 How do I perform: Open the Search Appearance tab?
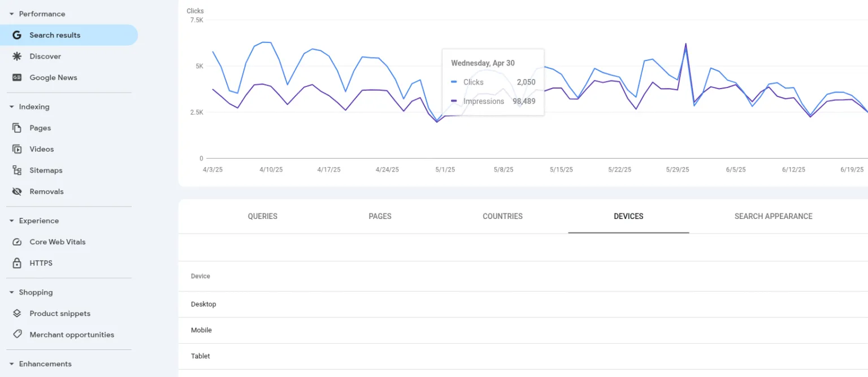click(x=773, y=216)
